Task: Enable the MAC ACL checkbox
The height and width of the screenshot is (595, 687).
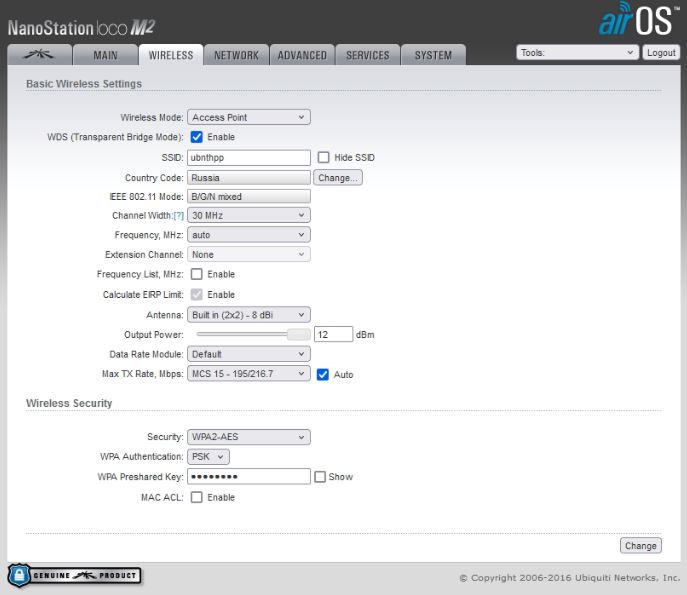Action: 197,497
